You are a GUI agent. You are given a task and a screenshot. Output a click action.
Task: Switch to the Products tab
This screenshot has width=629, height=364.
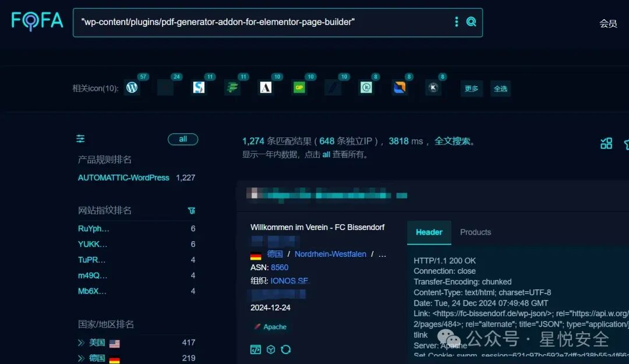tap(475, 232)
